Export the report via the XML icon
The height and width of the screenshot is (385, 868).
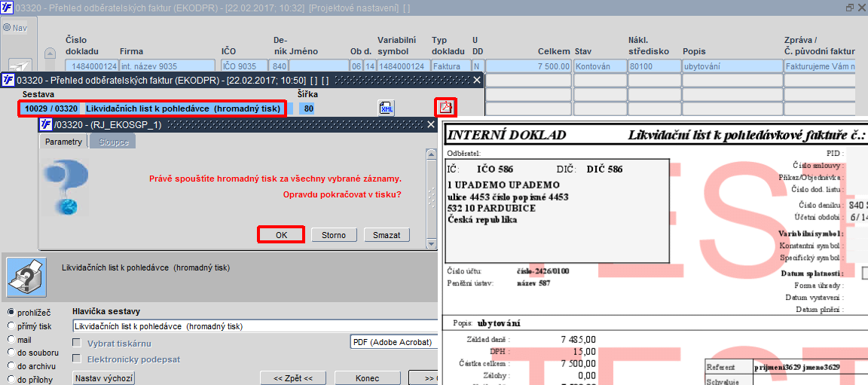(x=387, y=108)
